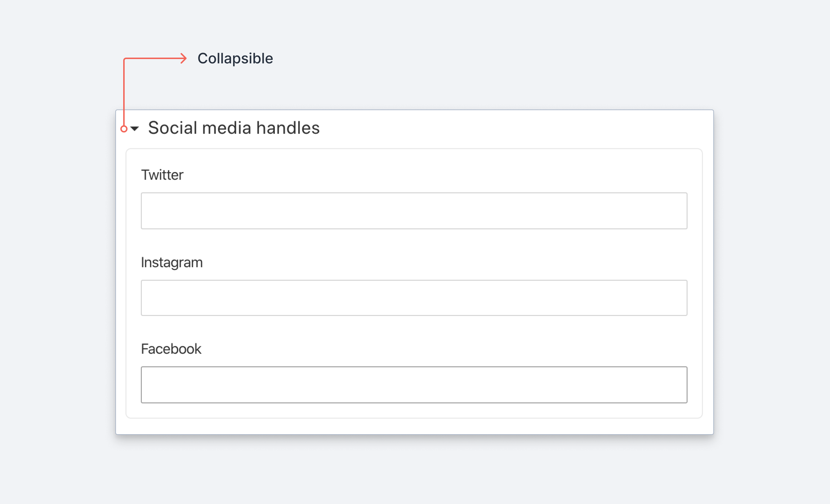Click the Instagram label text
Screen dimensions: 830x504
coord(172,262)
